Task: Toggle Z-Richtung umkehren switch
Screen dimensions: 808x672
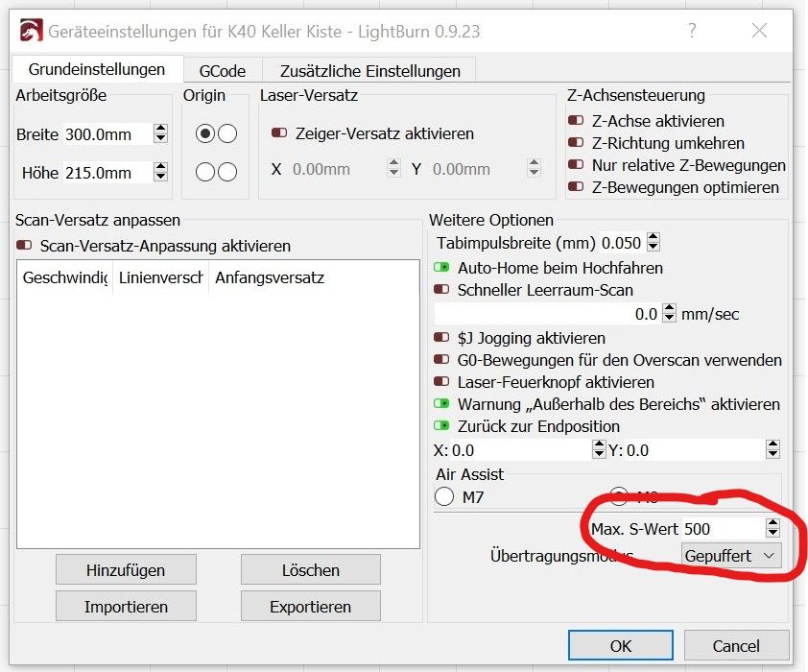Action: (x=576, y=142)
